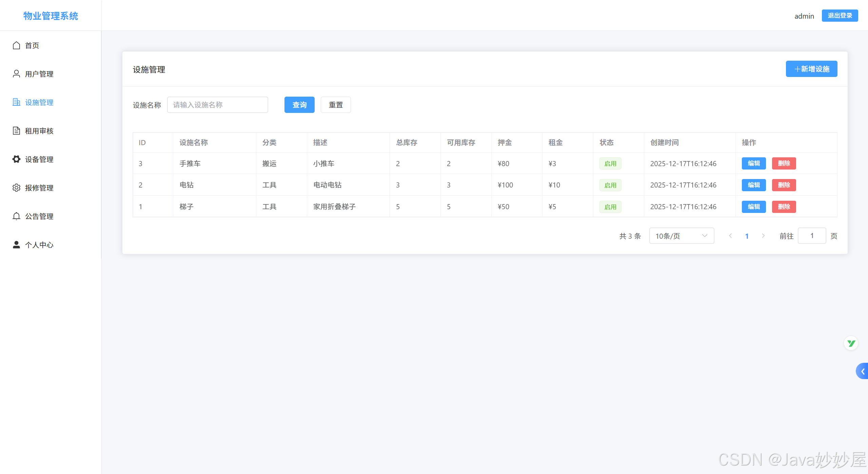Open the 10条/页 page size dropdown
Image resolution: width=868 pixels, height=474 pixels.
[681, 236]
